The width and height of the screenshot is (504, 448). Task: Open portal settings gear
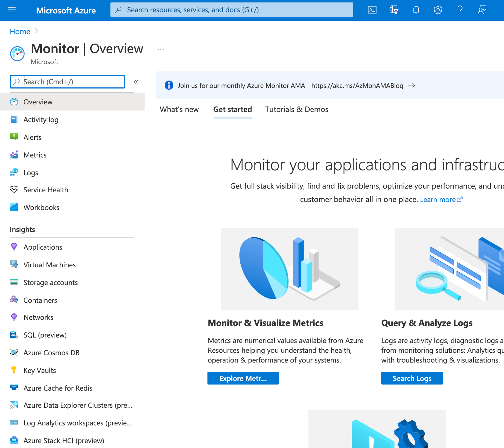[438, 10]
